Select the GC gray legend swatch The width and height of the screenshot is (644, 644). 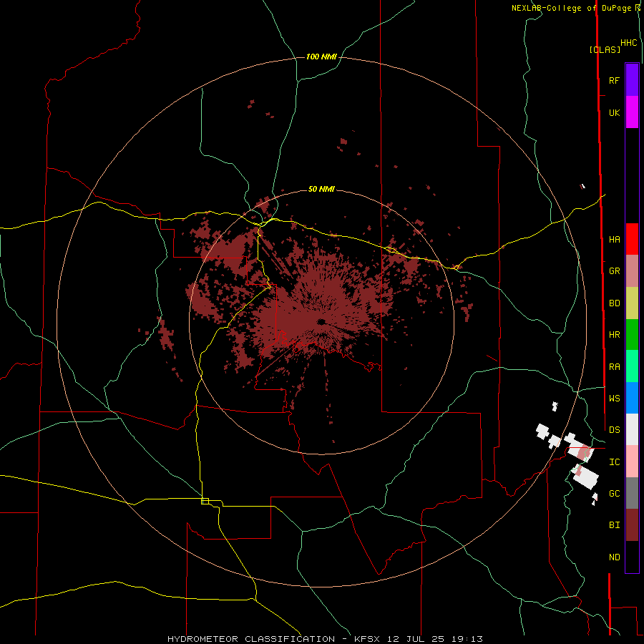tap(632, 493)
